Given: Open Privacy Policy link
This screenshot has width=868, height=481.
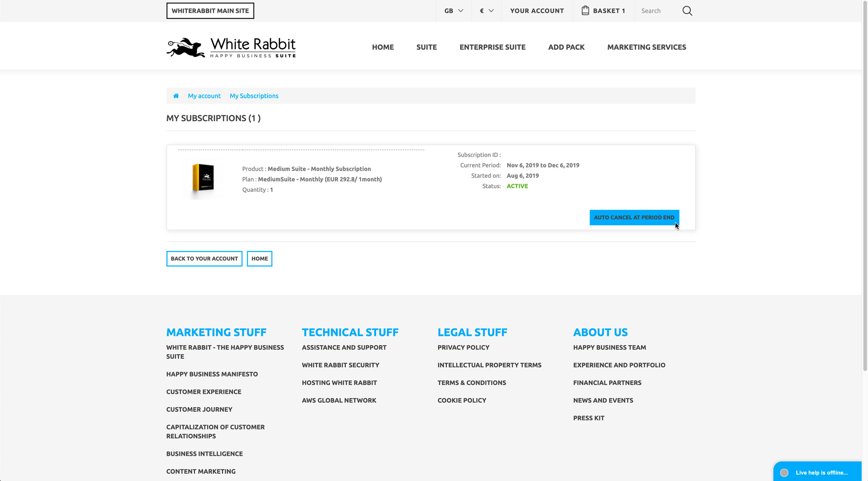Looking at the screenshot, I should click(463, 348).
